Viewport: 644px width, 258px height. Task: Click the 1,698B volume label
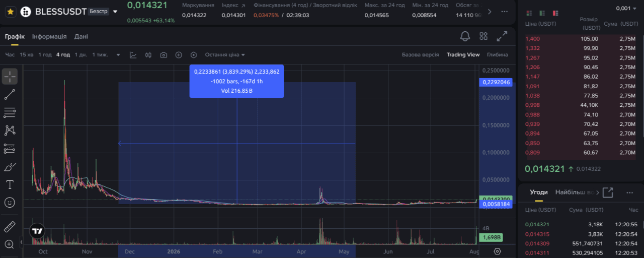tap(490, 237)
